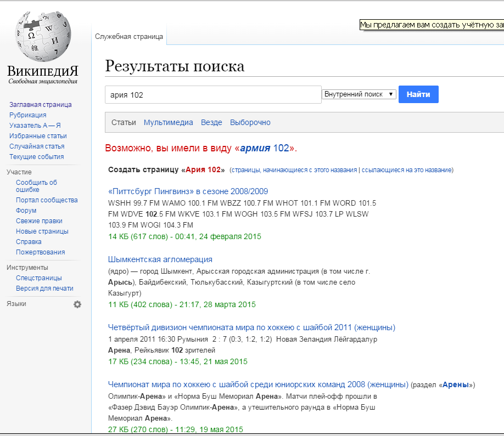This screenshot has width=504, height=436.
Task: Select the Статьи search tab
Action: 124,122
